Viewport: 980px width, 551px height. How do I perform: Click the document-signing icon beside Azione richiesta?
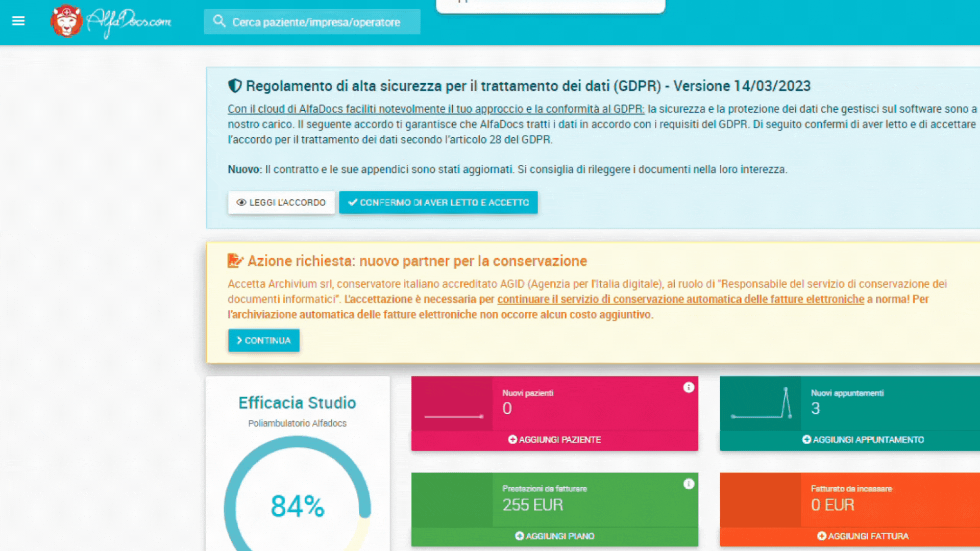[x=235, y=261]
